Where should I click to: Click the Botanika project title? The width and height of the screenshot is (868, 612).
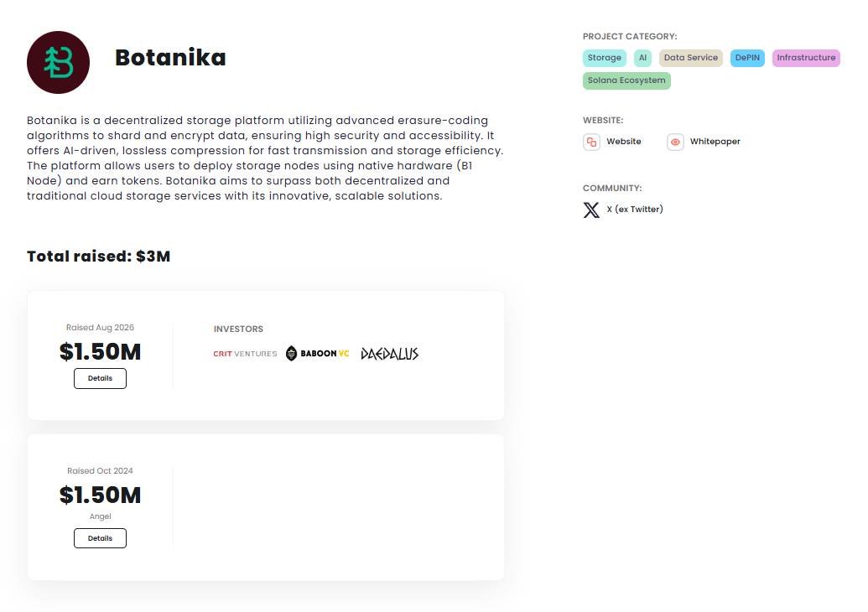click(x=170, y=58)
